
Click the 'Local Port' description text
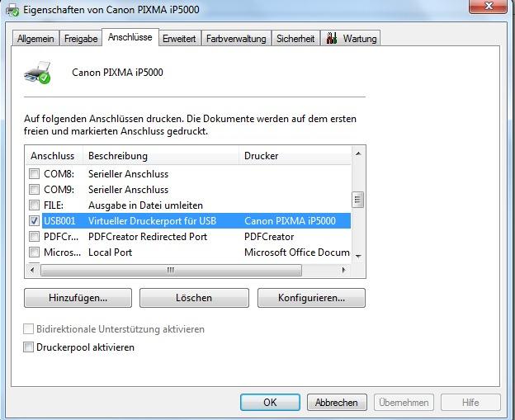click(111, 252)
